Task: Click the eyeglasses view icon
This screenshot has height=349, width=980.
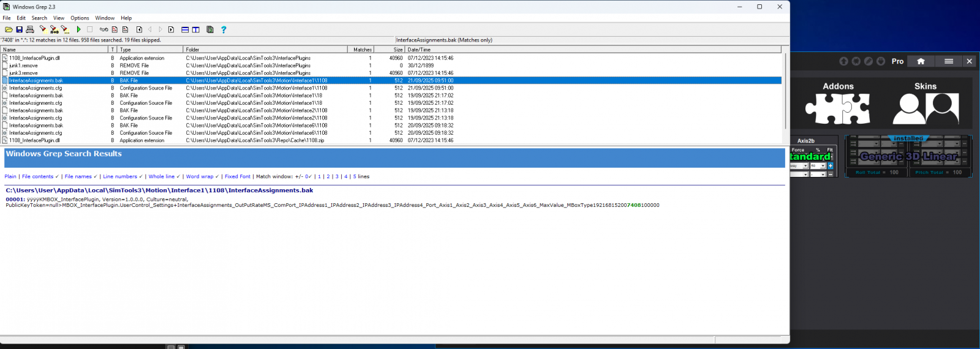Action: pos(104,29)
